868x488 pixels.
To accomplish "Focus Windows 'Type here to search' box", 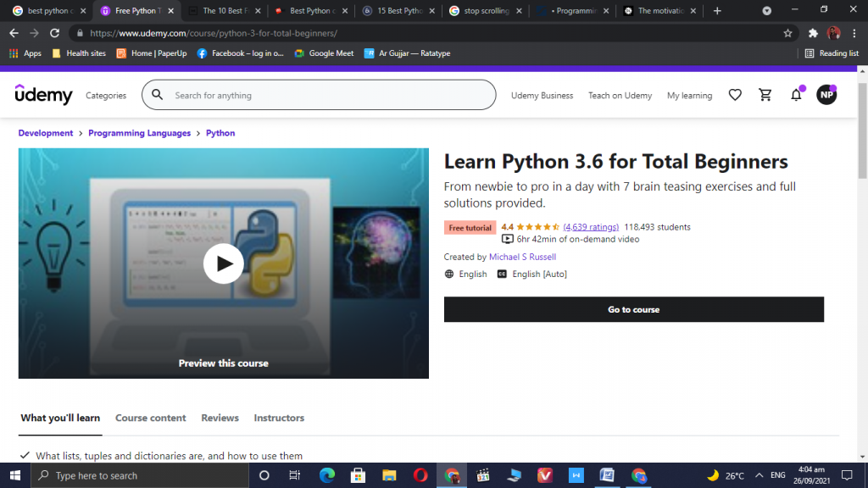I will tap(140, 475).
